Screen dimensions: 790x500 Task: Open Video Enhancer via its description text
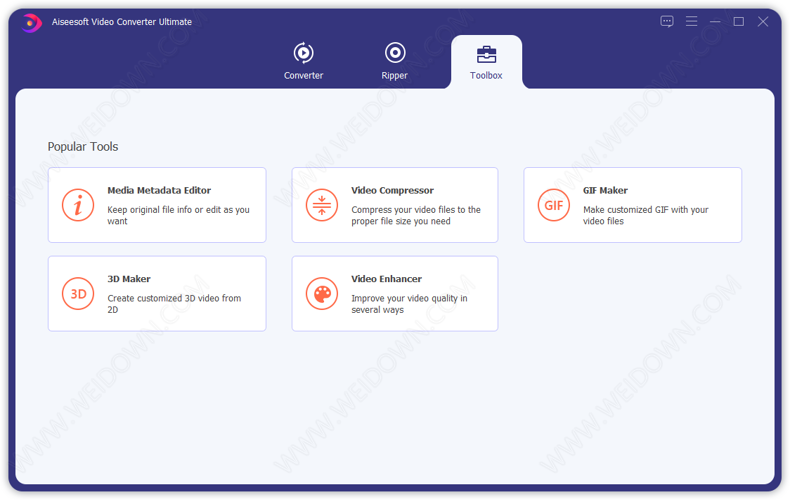(409, 304)
